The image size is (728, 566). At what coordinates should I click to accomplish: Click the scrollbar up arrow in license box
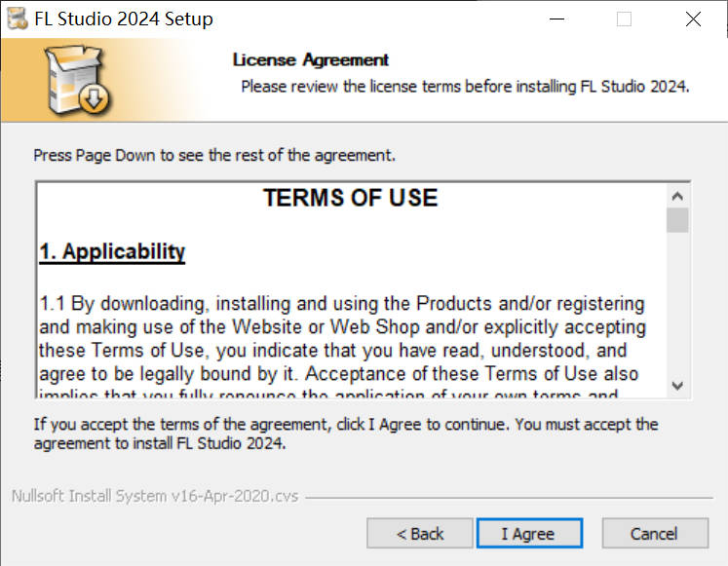pyautogui.click(x=677, y=193)
